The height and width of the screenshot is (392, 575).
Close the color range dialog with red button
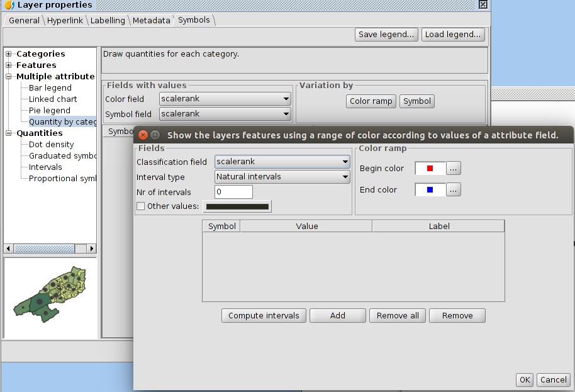(143, 135)
